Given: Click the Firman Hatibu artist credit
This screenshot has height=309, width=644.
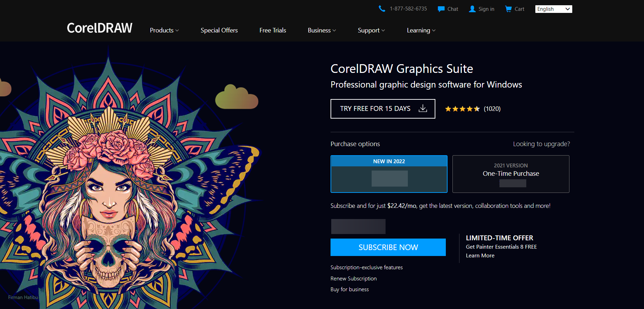Looking at the screenshot, I should (x=23, y=297).
